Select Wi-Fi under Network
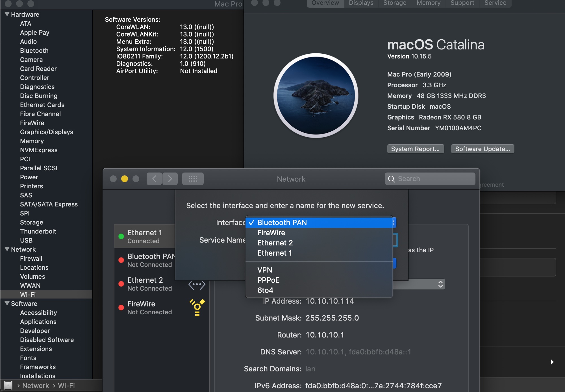The image size is (565, 392). (46, 294)
